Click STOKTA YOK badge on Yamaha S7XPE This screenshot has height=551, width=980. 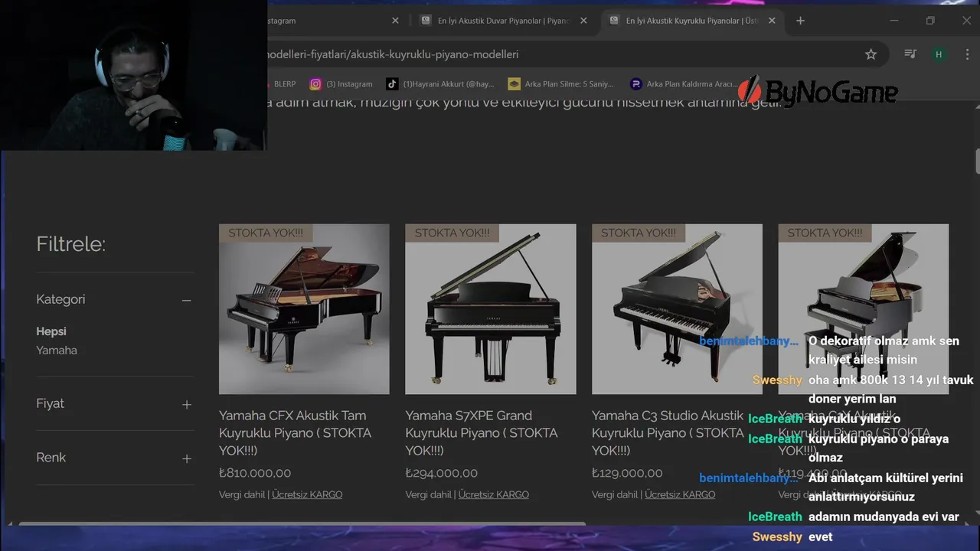[x=452, y=233]
